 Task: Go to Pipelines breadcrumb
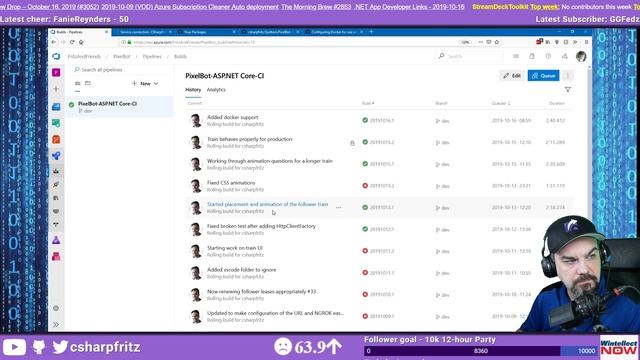pos(152,56)
